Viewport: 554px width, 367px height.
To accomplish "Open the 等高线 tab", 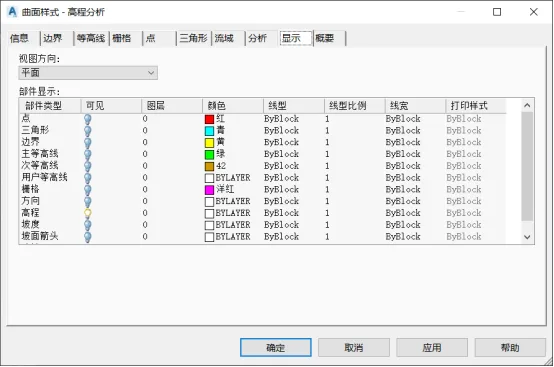I will [91, 38].
